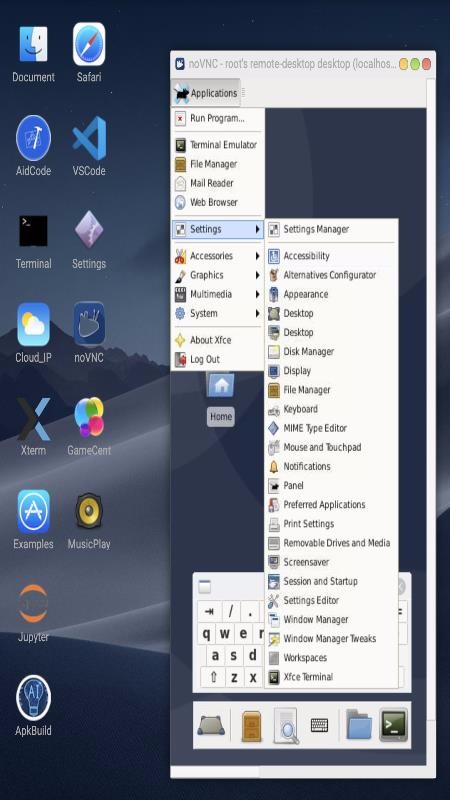Expand the Multimedia submenu

coord(218,294)
